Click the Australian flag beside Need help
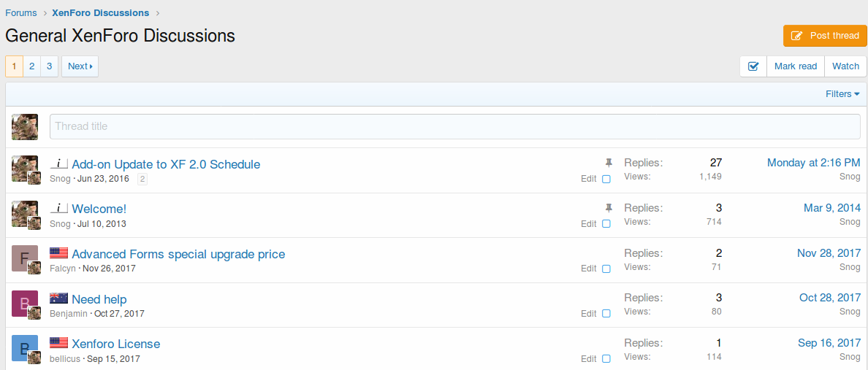The height and width of the screenshot is (370, 868). 58,298
